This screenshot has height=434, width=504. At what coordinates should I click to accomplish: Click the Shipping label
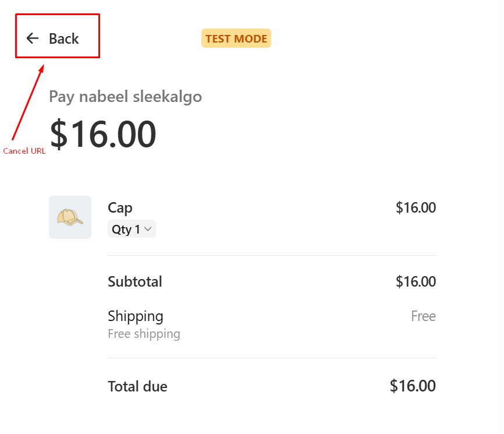136,316
